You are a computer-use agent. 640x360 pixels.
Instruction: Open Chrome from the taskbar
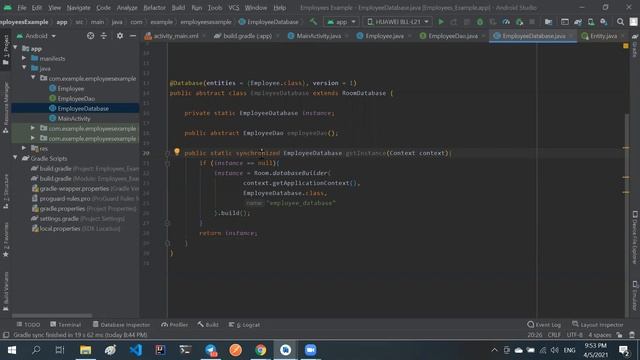click(x=260, y=350)
